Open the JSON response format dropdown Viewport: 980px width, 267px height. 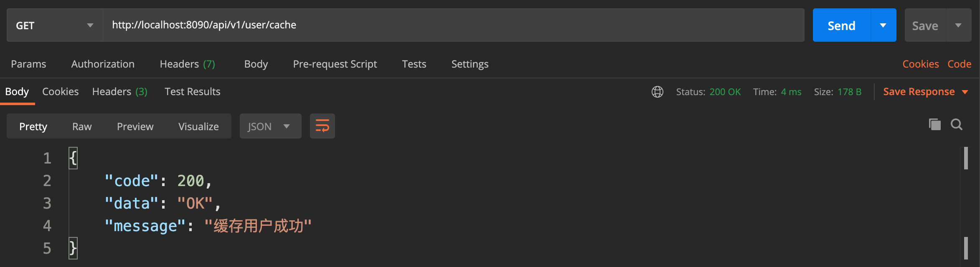click(x=270, y=126)
